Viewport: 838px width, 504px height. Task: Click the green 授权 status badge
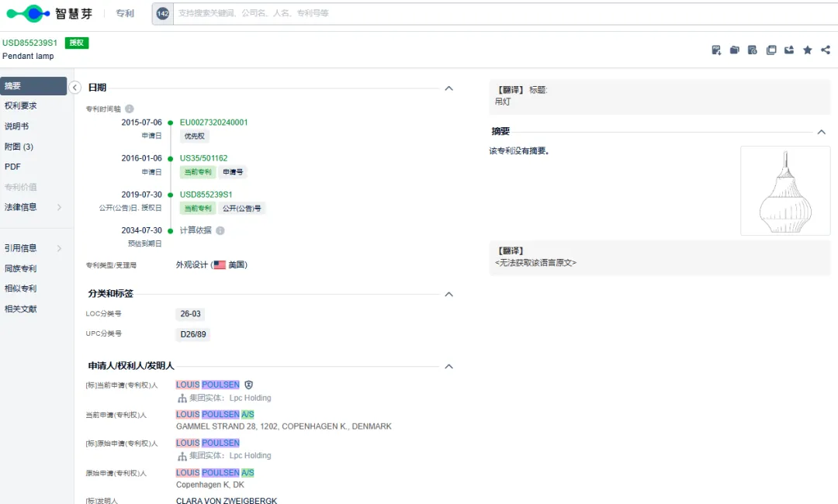[x=76, y=43]
